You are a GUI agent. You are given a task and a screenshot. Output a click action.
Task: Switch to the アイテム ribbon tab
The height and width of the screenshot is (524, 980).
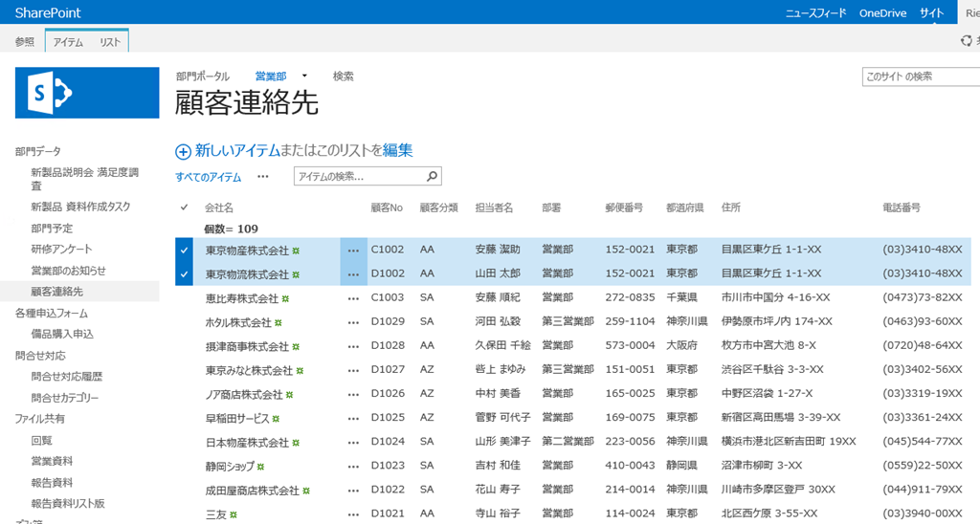pos(68,42)
